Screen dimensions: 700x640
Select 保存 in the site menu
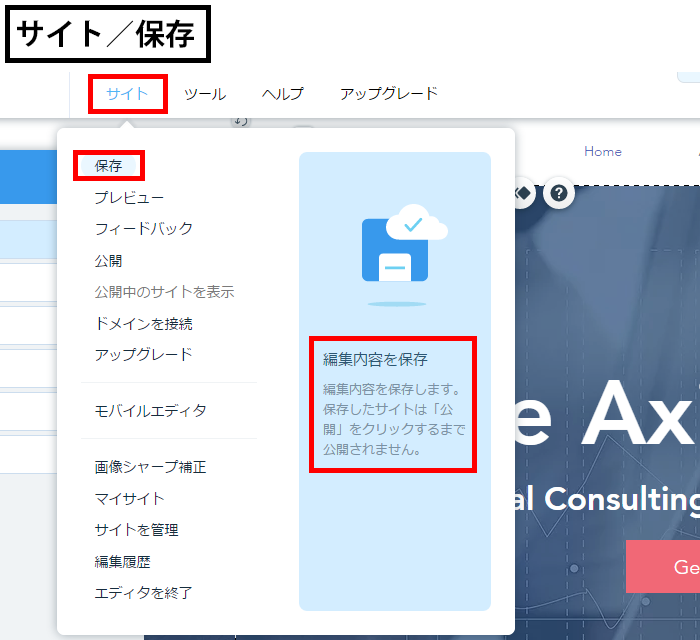108,166
